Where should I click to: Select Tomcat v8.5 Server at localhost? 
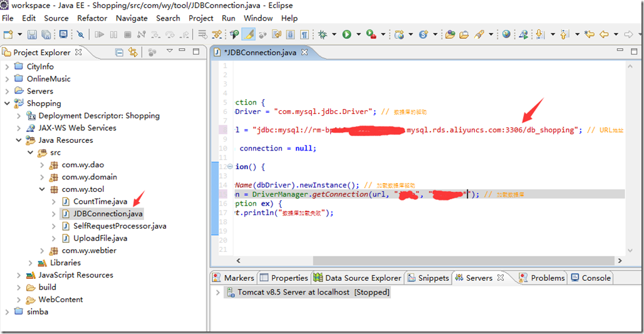tap(308, 293)
